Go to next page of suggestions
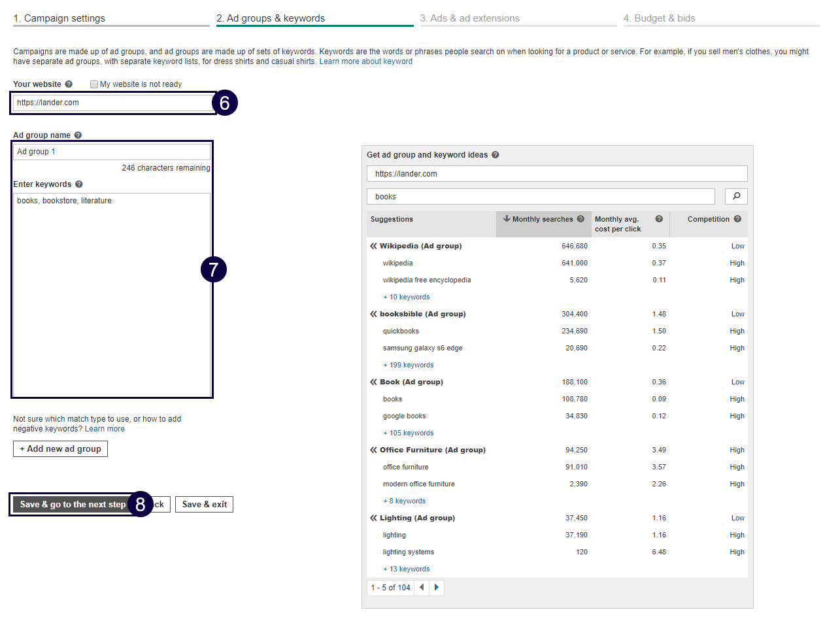 437,587
